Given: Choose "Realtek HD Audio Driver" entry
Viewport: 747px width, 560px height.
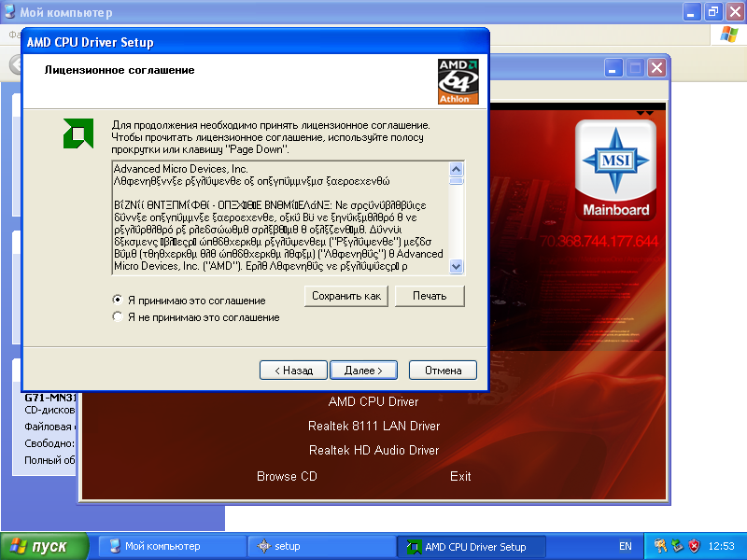Looking at the screenshot, I should coord(374,450).
